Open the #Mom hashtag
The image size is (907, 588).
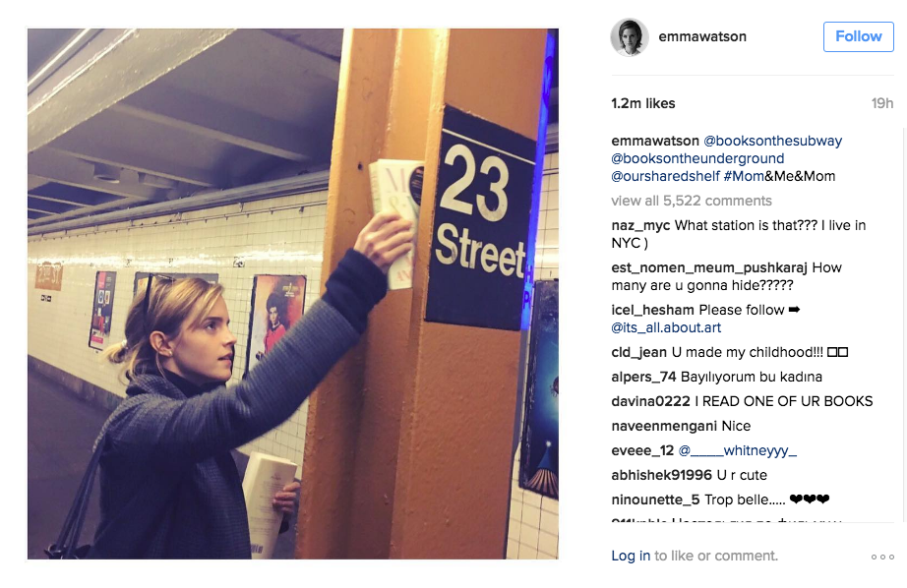pos(744,176)
